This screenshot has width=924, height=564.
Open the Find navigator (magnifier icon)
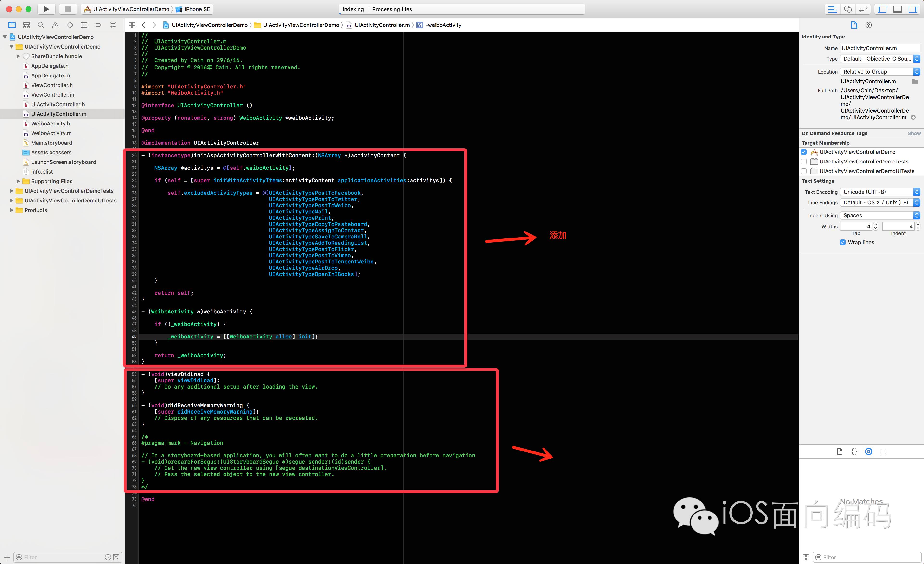[41, 25]
